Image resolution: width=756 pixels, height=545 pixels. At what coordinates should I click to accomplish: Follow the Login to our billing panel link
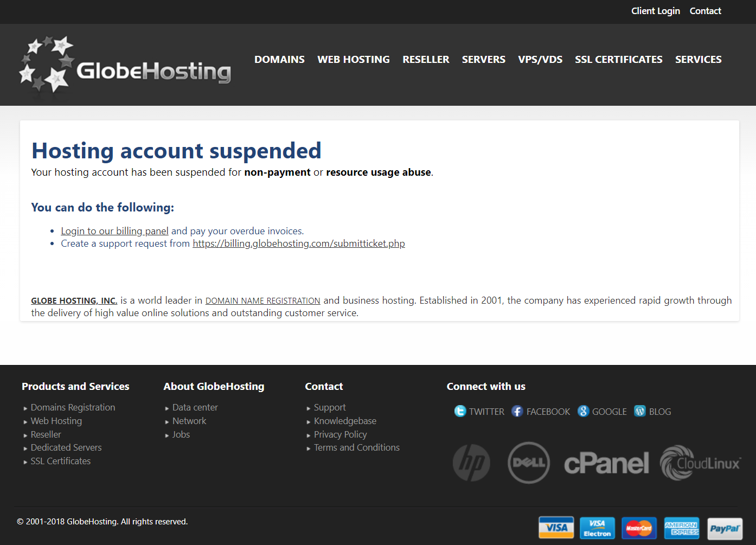(114, 231)
